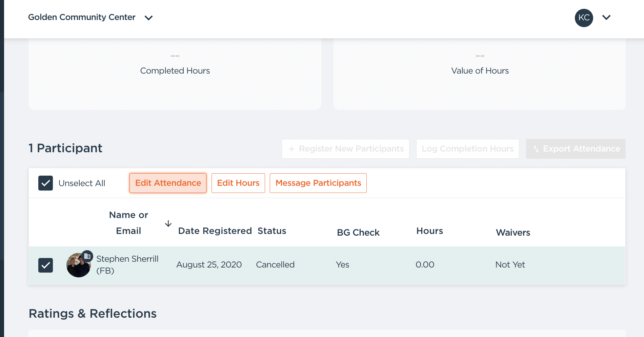Click the Edit Hours button

[238, 183]
